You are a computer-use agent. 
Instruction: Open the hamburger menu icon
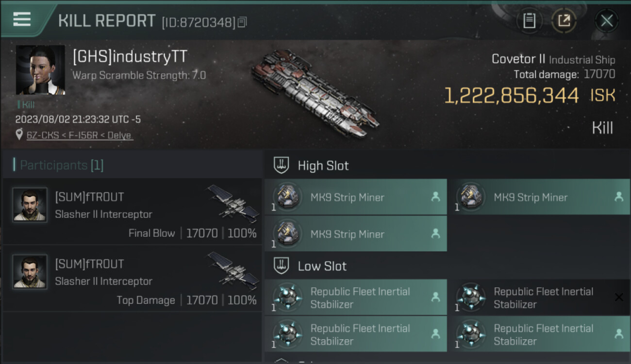(x=22, y=19)
